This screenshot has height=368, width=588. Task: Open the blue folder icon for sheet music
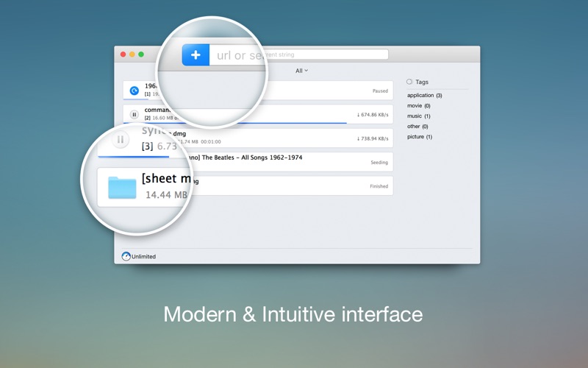click(x=122, y=187)
